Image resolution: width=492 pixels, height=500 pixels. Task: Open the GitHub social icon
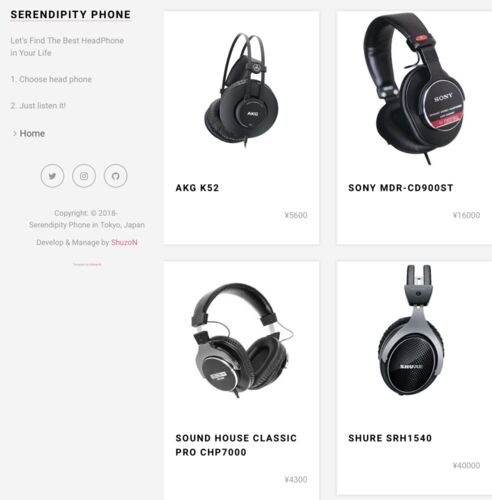116,176
